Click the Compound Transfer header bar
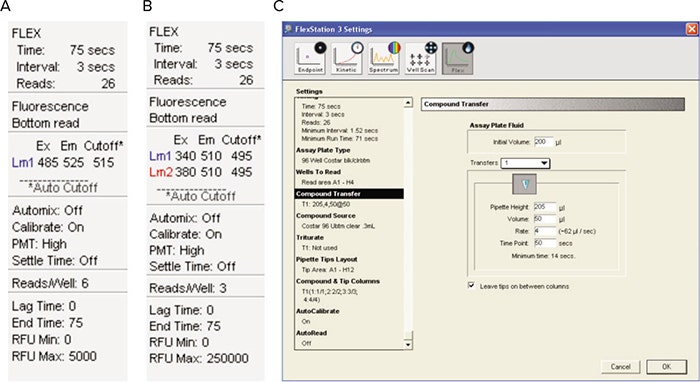The width and height of the screenshot is (700, 382). click(553, 104)
